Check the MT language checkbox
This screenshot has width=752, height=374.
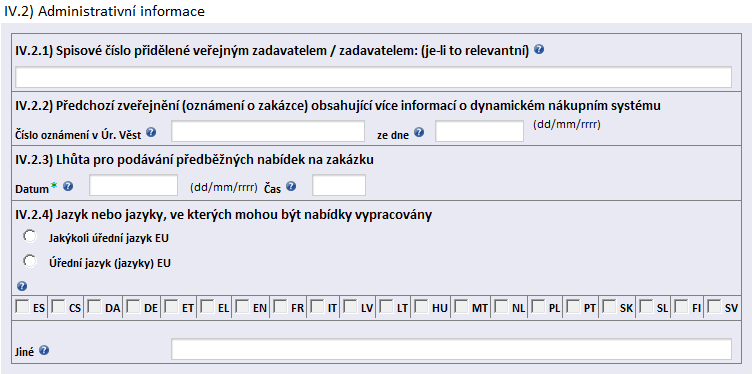[x=461, y=306]
